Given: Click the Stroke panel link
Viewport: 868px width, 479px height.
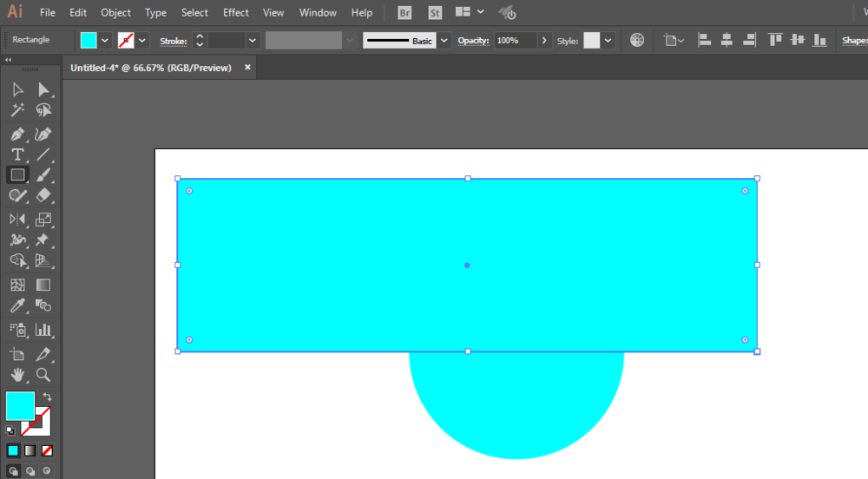Looking at the screenshot, I should point(174,41).
